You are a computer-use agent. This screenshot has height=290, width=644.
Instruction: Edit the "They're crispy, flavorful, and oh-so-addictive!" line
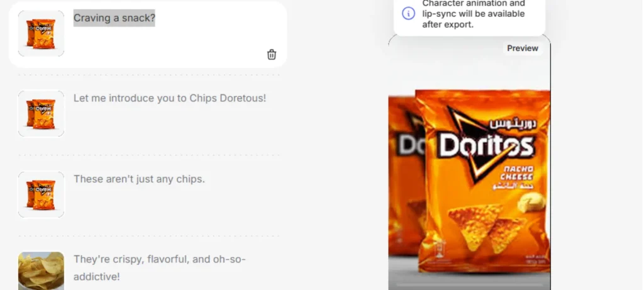tap(159, 268)
